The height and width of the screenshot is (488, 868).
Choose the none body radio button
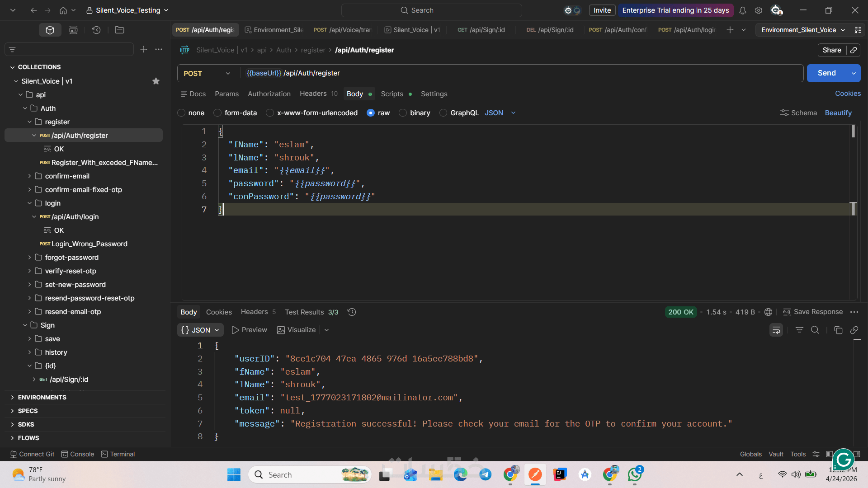click(182, 113)
